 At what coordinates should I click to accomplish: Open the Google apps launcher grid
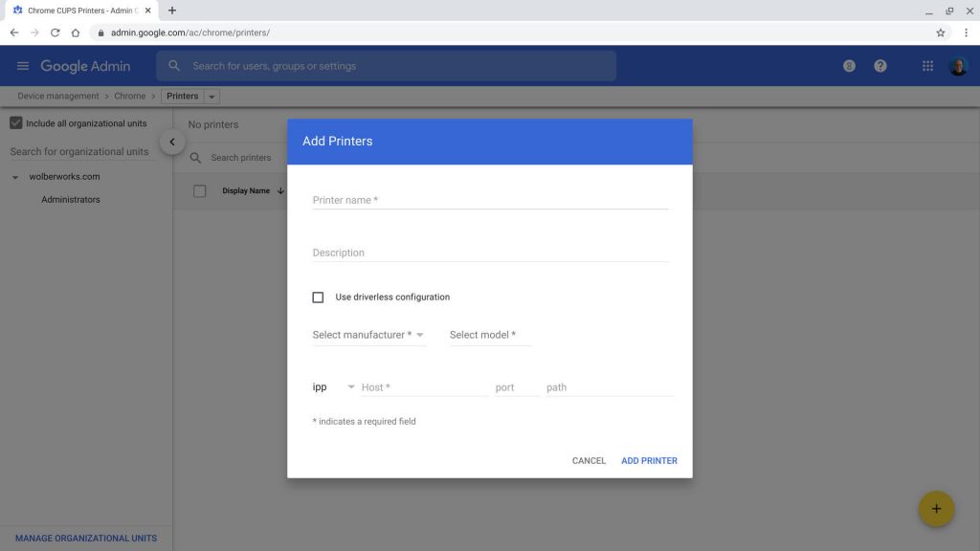[x=925, y=65]
